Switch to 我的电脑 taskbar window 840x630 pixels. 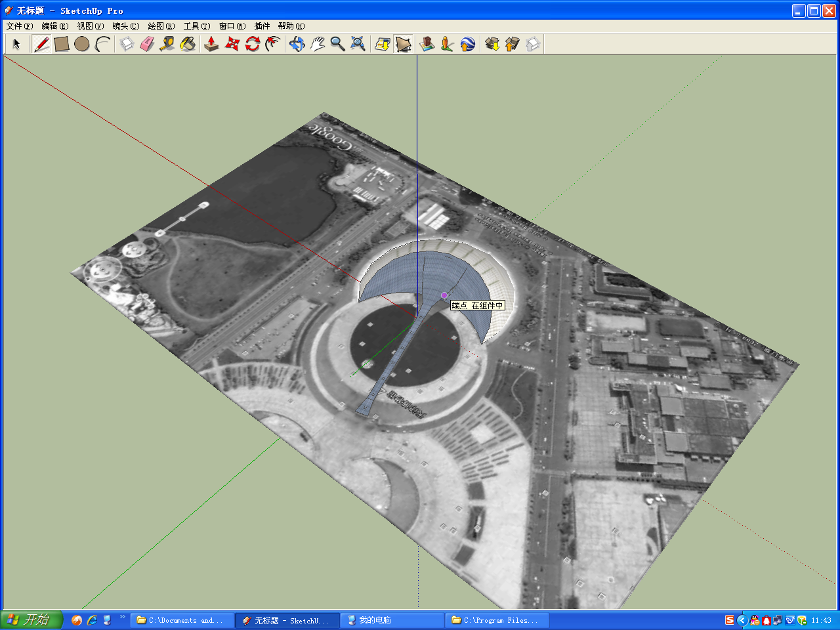[392, 620]
